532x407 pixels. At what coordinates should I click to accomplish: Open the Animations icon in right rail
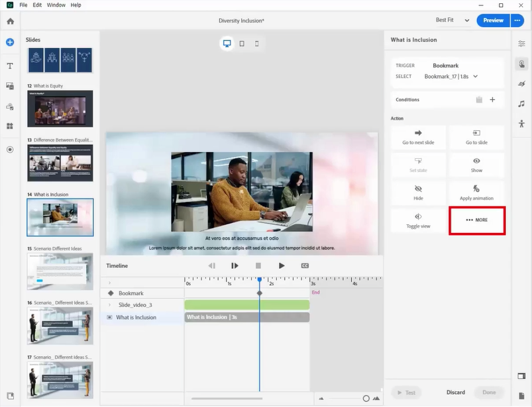[x=521, y=83]
